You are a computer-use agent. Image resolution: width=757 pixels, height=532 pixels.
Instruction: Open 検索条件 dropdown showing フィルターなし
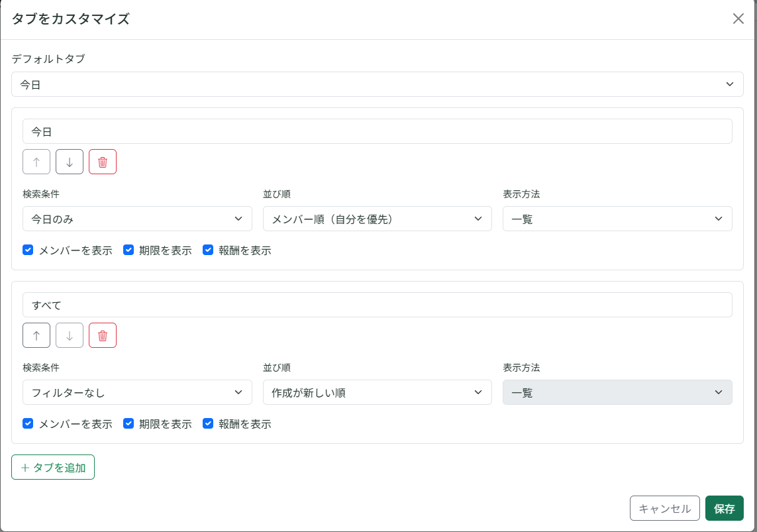pyautogui.click(x=137, y=392)
